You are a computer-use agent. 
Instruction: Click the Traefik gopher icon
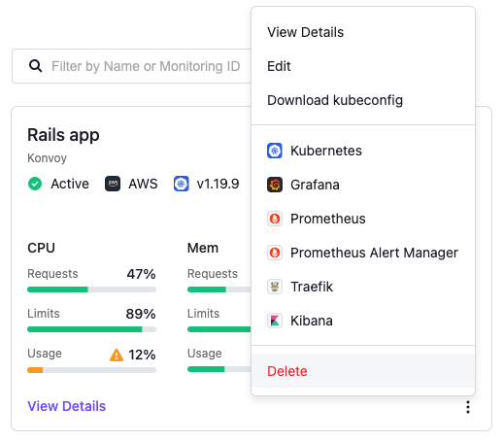point(275,287)
